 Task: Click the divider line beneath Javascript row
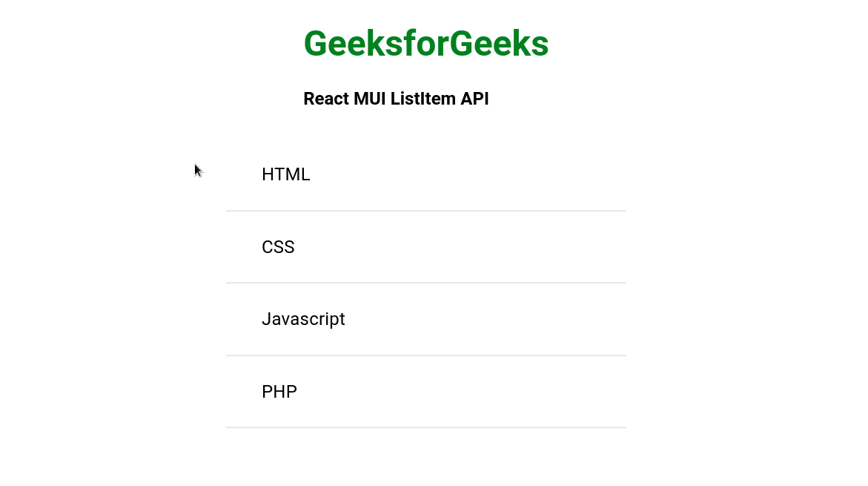[x=426, y=355]
